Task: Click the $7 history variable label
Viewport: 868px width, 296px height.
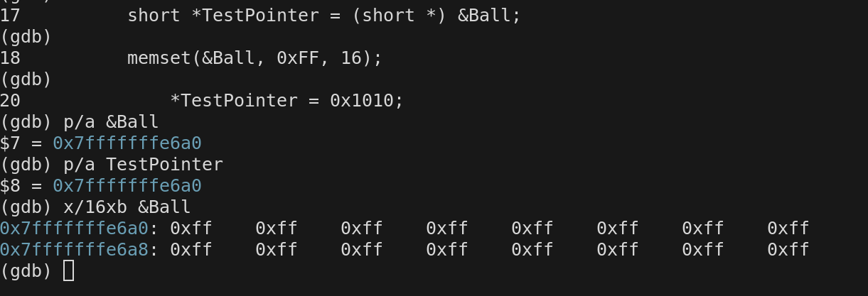Action: [x=10, y=143]
